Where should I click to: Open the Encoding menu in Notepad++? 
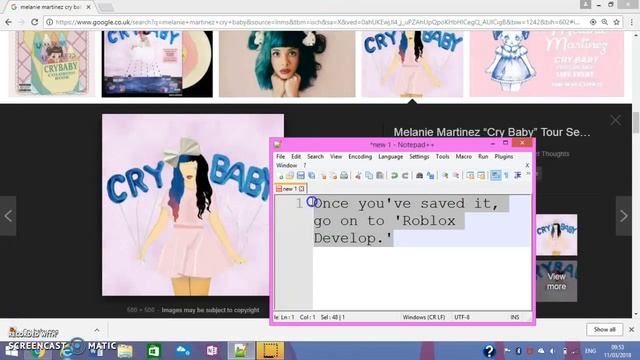click(360, 156)
